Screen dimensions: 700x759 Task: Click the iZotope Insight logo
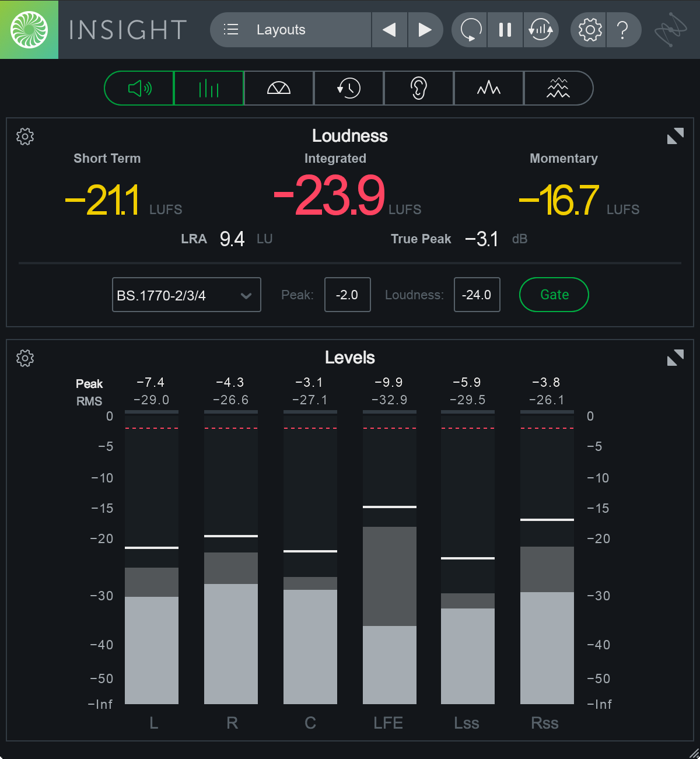(29, 29)
